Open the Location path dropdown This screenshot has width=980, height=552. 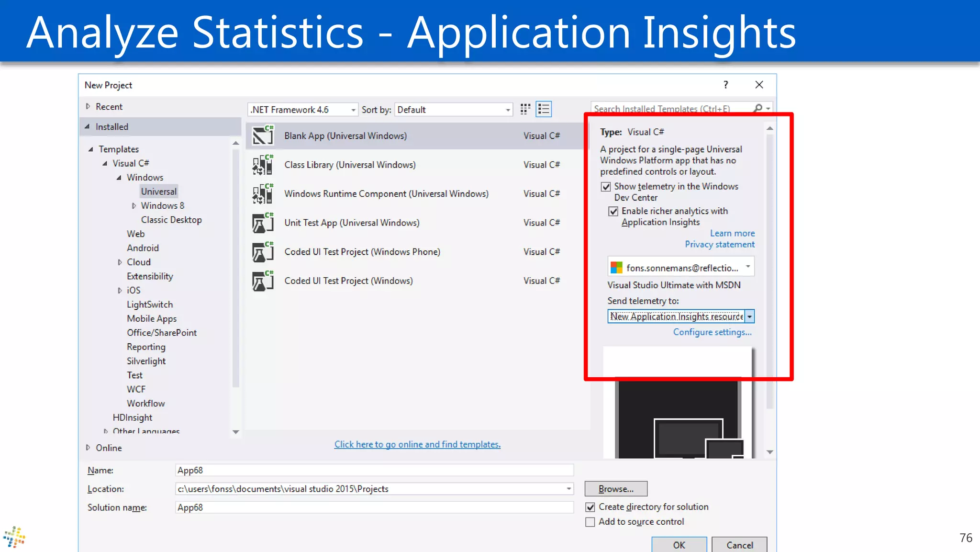tap(569, 489)
